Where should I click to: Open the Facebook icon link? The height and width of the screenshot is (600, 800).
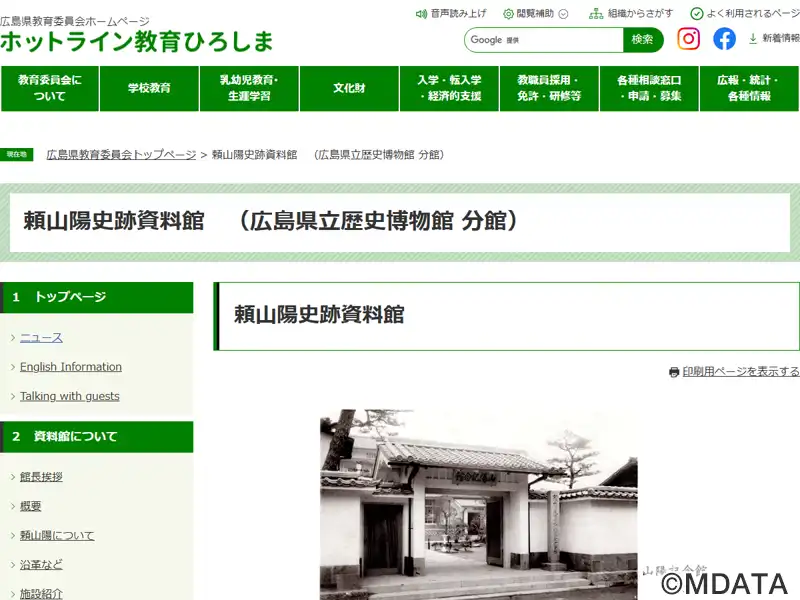tap(724, 39)
